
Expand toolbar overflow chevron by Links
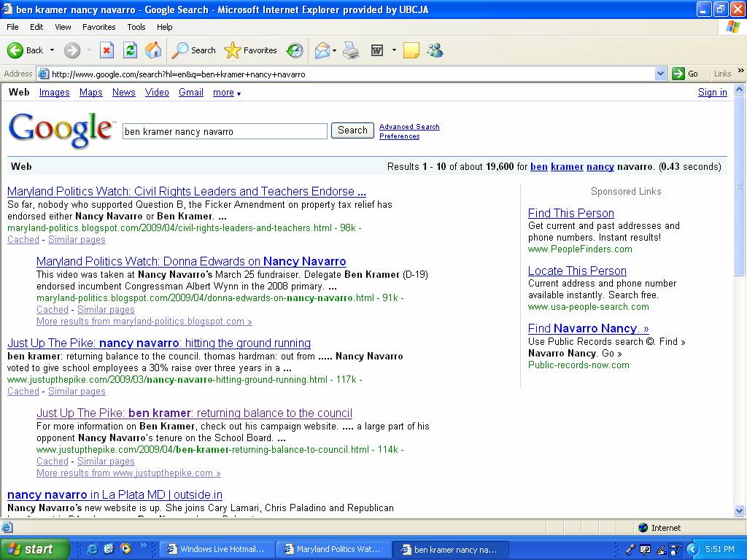point(741,71)
